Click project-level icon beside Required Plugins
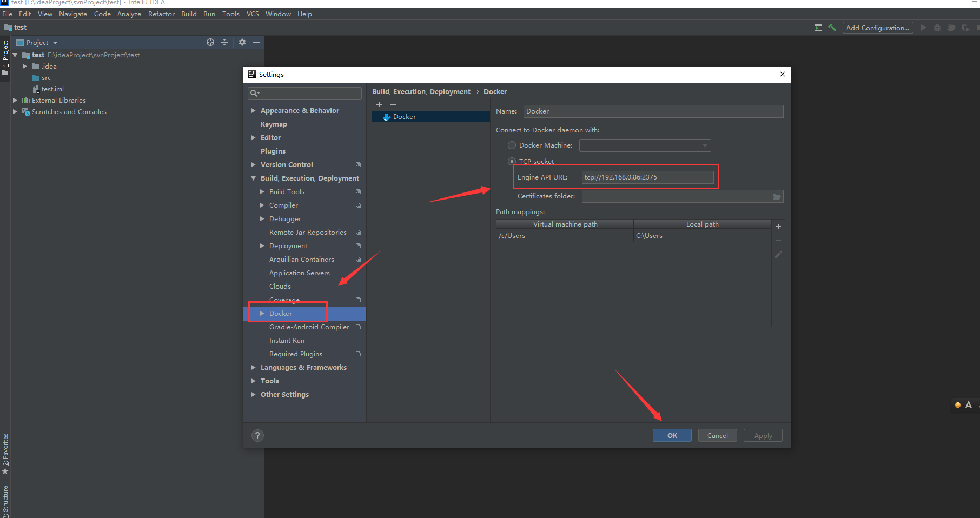 (358, 354)
